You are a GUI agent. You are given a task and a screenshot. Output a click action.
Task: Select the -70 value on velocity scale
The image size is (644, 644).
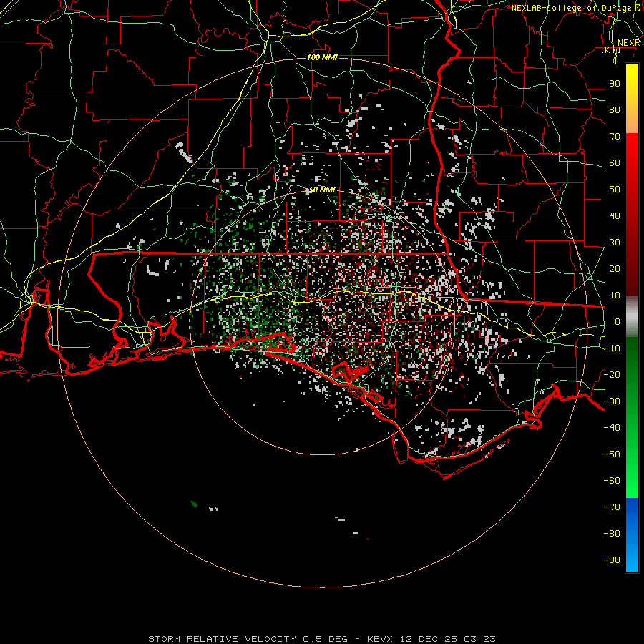612,507
